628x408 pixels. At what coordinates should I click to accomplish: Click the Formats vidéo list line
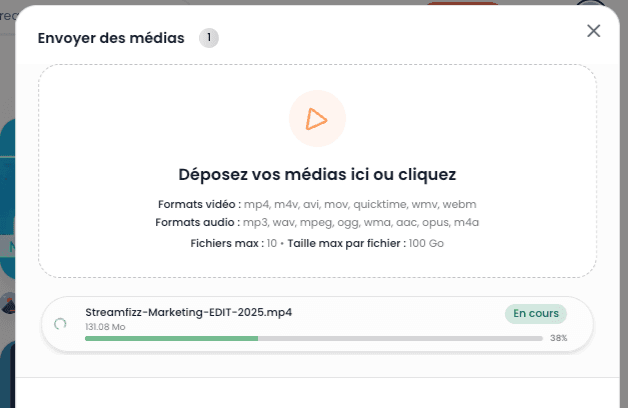pyautogui.click(x=317, y=204)
